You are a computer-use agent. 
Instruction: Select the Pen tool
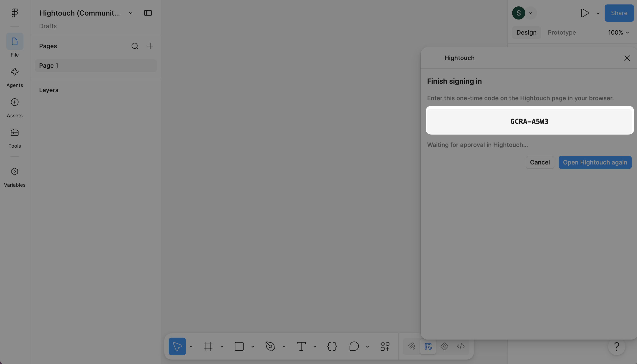270,346
